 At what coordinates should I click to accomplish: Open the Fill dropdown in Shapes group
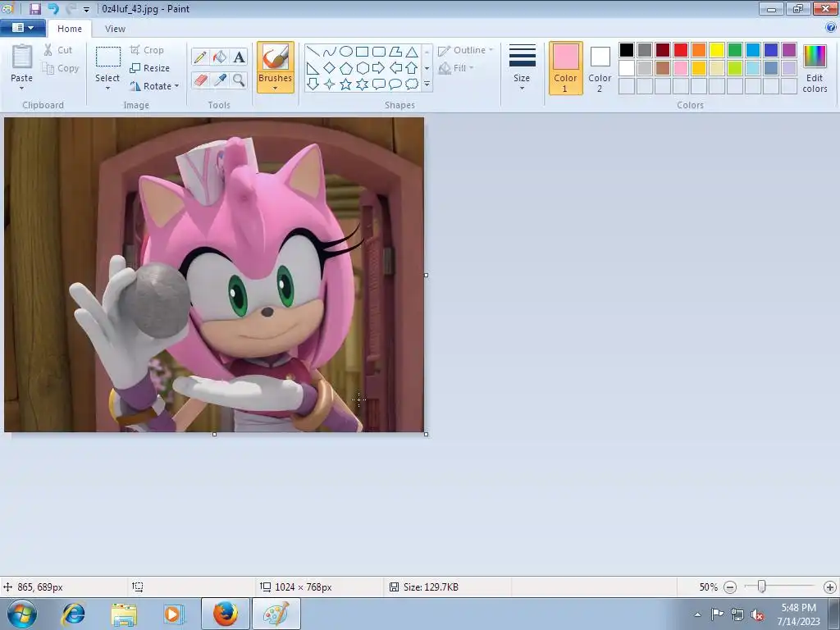pos(456,68)
